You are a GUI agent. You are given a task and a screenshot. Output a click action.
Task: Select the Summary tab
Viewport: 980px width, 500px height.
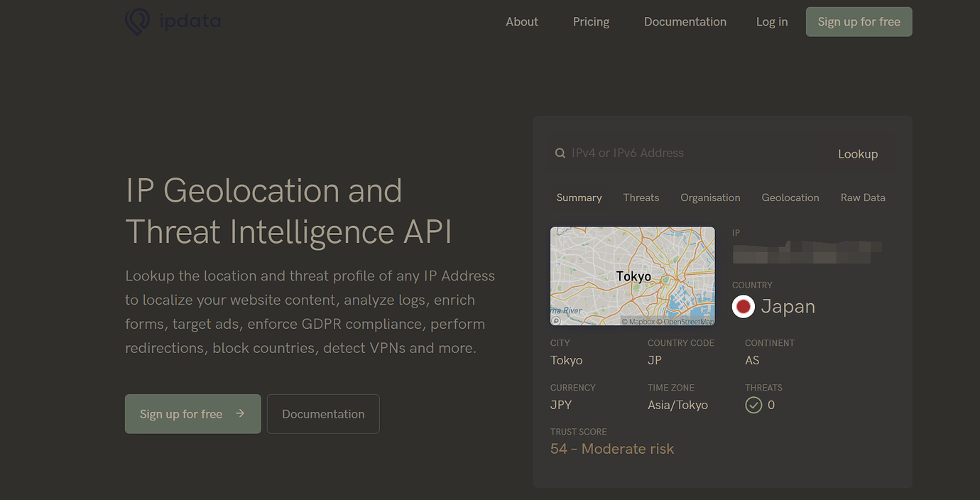pos(579,198)
